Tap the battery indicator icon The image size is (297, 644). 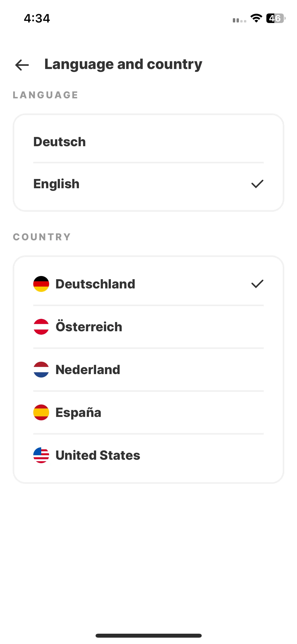tap(276, 18)
